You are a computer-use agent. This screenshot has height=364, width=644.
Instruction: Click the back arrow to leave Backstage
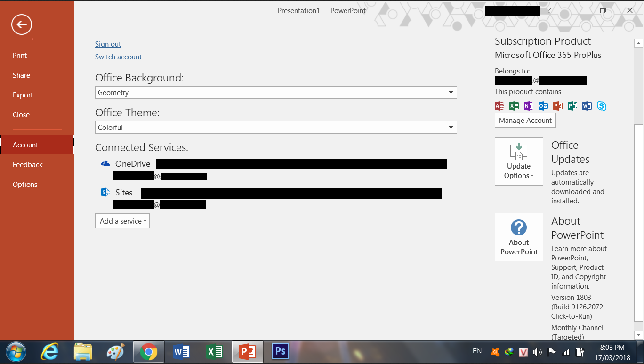coord(22,24)
